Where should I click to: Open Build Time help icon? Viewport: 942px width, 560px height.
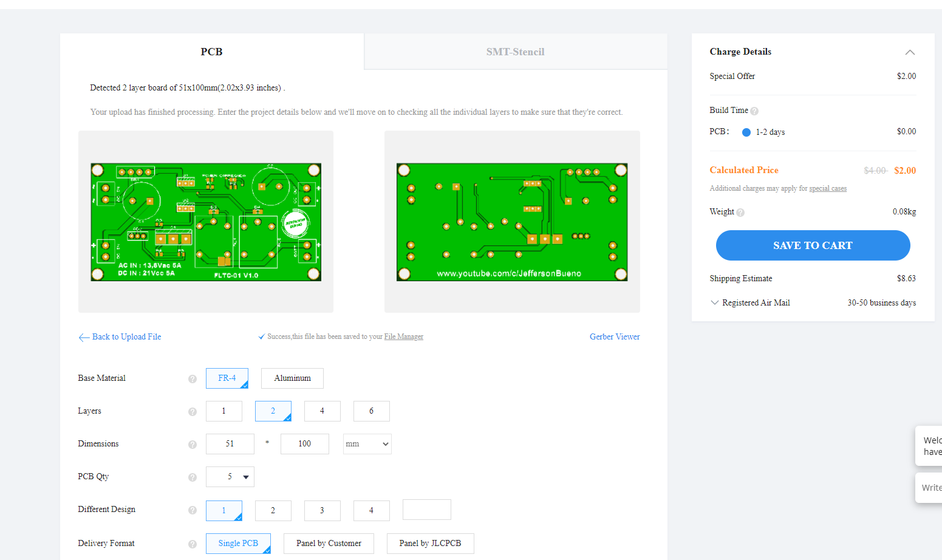pos(754,111)
